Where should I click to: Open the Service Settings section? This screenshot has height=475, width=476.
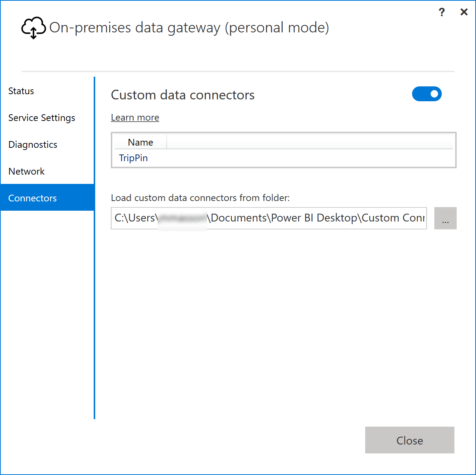[41, 118]
